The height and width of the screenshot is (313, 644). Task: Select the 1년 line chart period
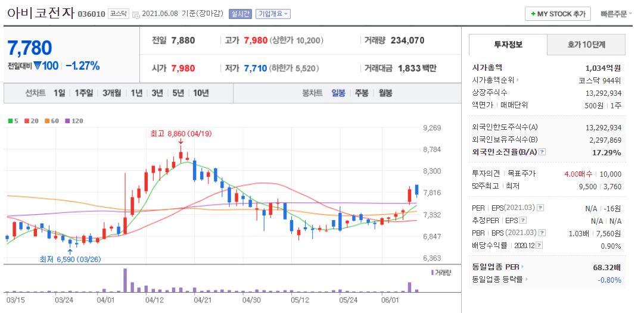tap(136, 93)
